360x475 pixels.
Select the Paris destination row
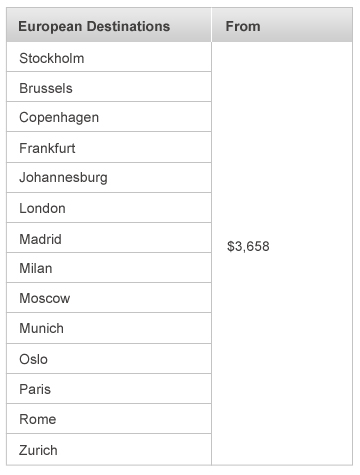click(109, 389)
